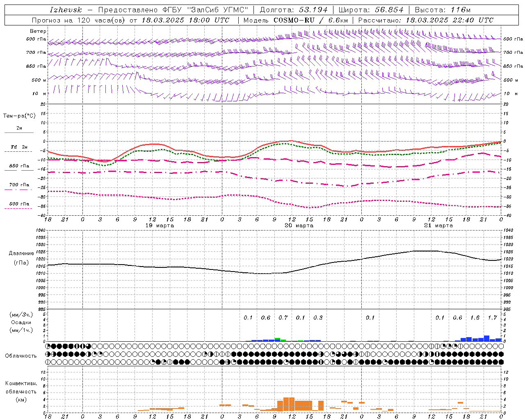
Task: Click the '20 марта' date label
Action: click(x=299, y=226)
